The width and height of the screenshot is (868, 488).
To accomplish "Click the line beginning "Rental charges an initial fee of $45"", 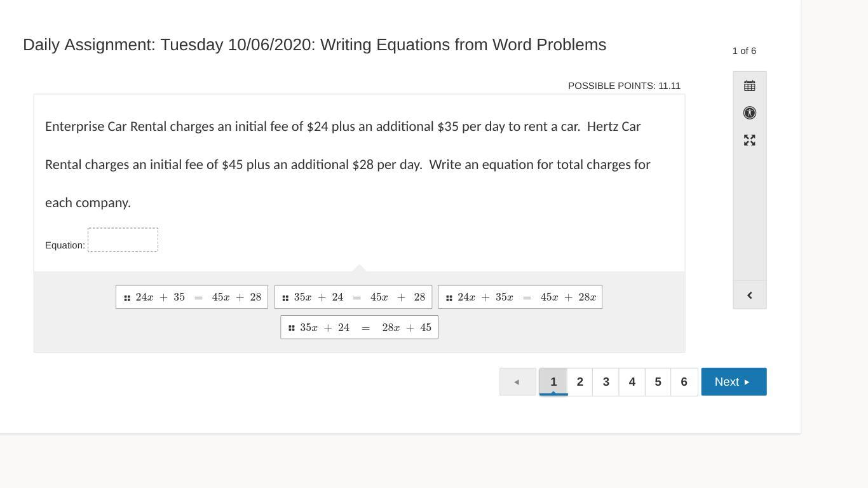I will [348, 165].
